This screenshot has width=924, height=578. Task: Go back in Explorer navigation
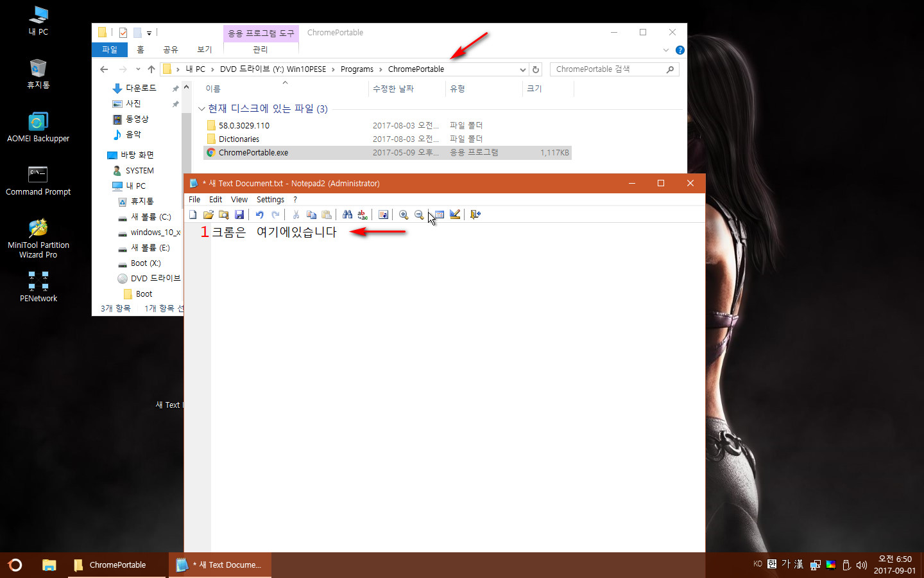[x=104, y=69]
